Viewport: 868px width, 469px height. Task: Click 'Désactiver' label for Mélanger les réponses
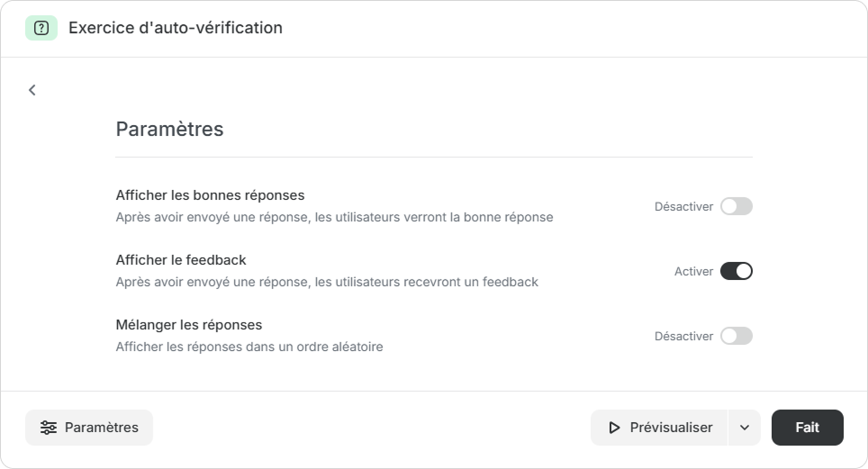click(683, 336)
